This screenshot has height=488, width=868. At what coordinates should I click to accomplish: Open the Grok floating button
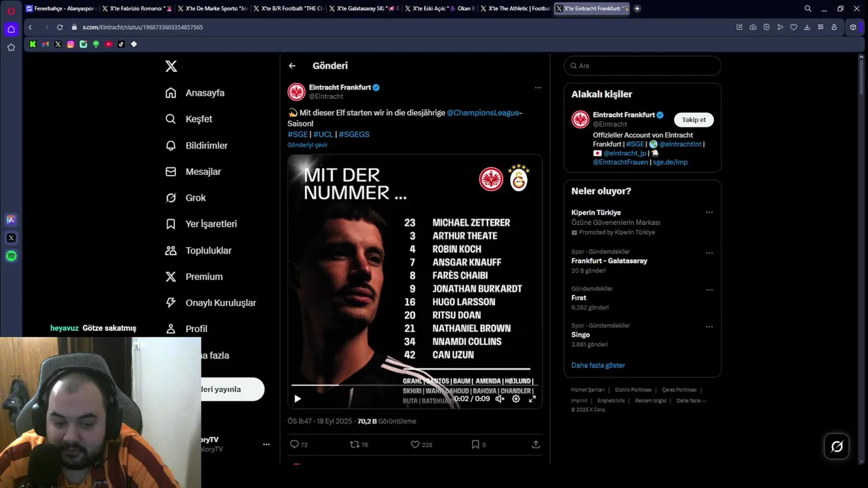(837, 447)
